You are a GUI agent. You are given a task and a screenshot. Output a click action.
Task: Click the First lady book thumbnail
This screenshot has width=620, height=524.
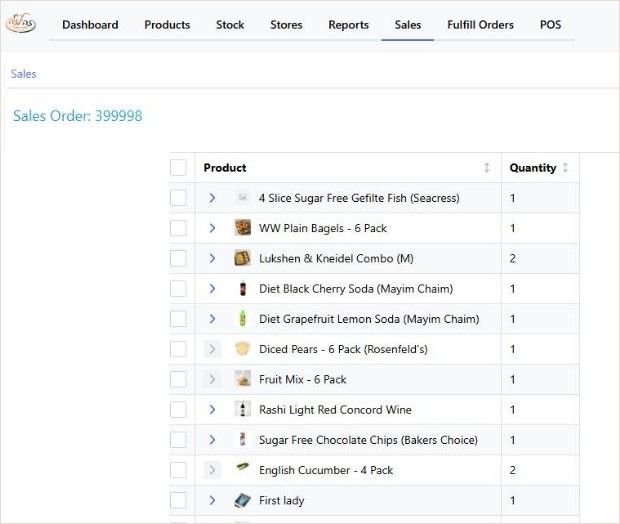[242, 500]
